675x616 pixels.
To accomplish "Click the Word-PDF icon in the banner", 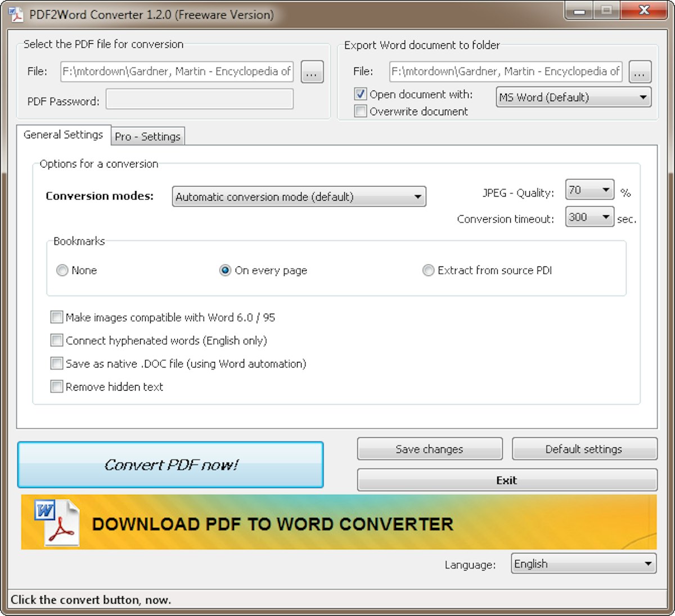I will 58,523.
